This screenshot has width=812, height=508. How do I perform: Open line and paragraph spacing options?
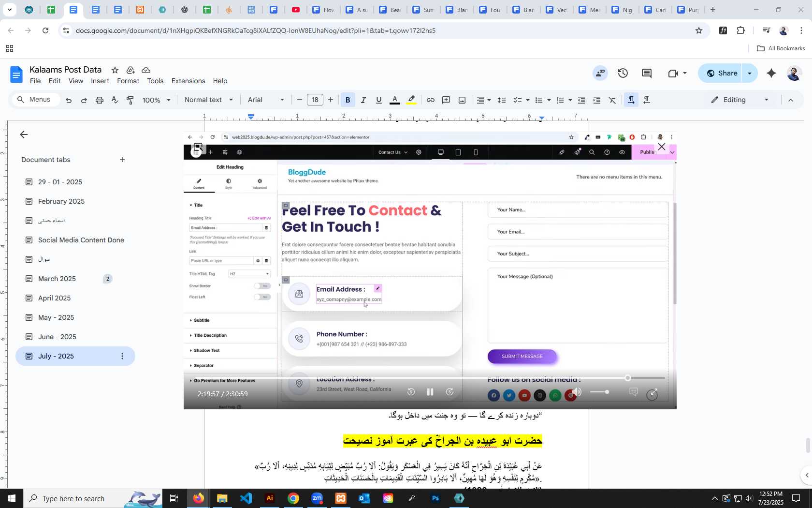(x=502, y=100)
